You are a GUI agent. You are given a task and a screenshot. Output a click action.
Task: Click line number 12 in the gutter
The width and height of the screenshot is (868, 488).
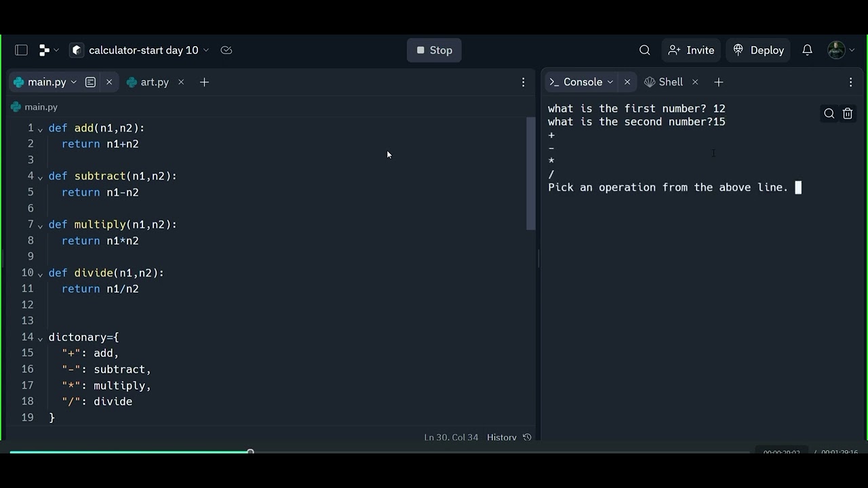(27, 305)
